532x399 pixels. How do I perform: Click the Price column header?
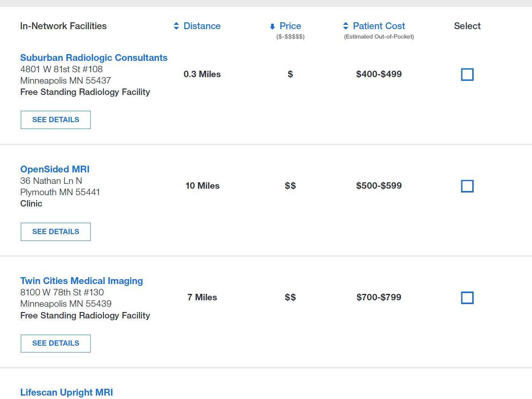pyautogui.click(x=290, y=26)
